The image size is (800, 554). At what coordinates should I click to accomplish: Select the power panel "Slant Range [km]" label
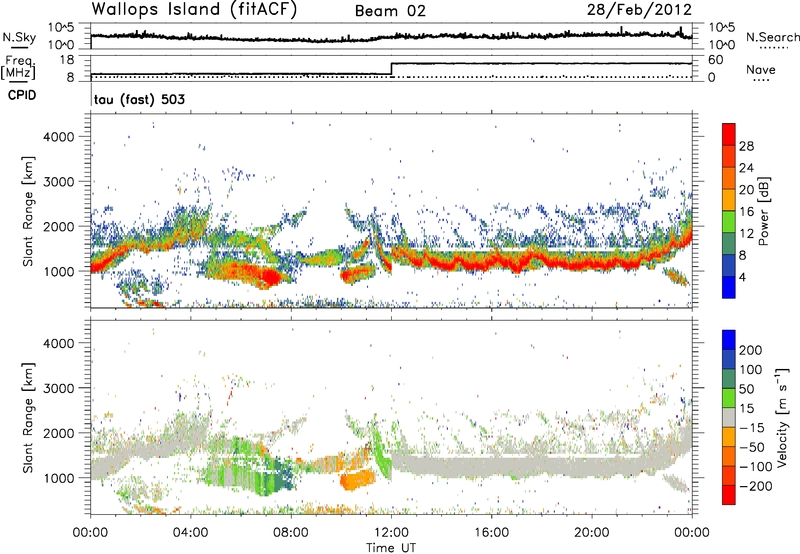(x=28, y=211)
